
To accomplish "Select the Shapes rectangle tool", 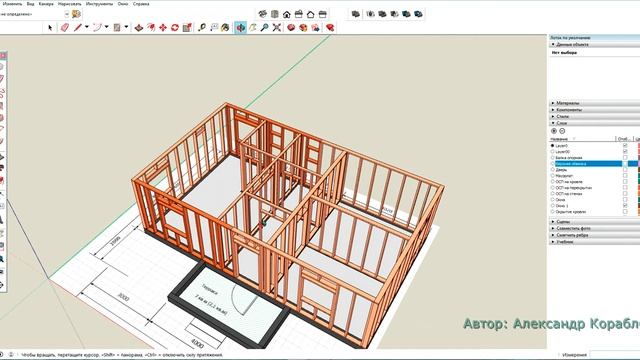I will tap(117, 28).
